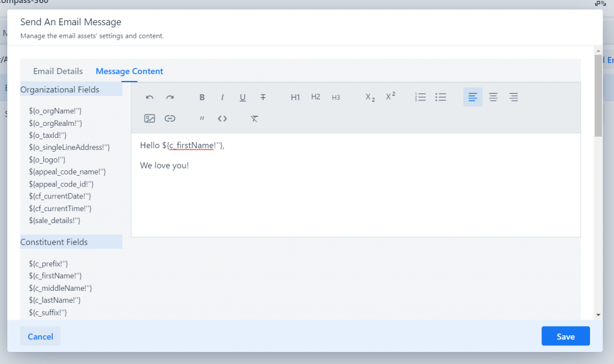The image size is (614, 364).
Task: Center align the text
Action: pyautogui.click(x=493, y=97)
